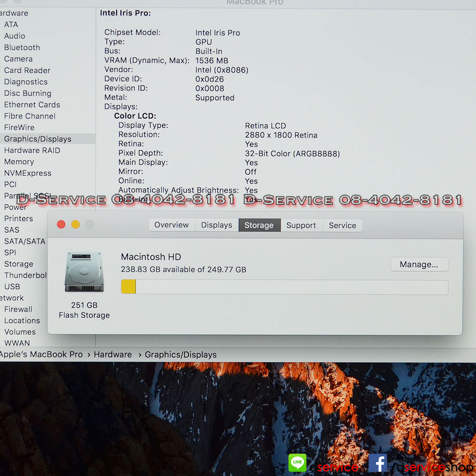The height and width of the screenshot is (476, 476).
Task: Click the 'Intel (0x8086)' vendor value
Action: click(222, 70)
